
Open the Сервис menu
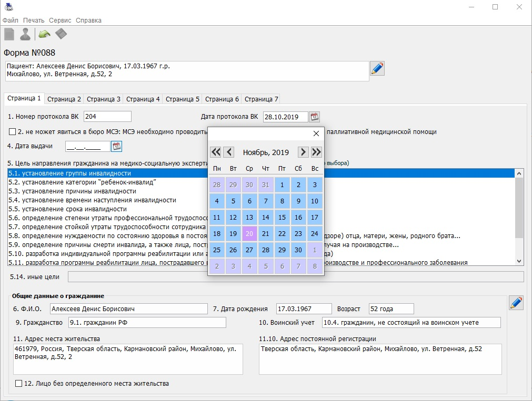point(60,20)
